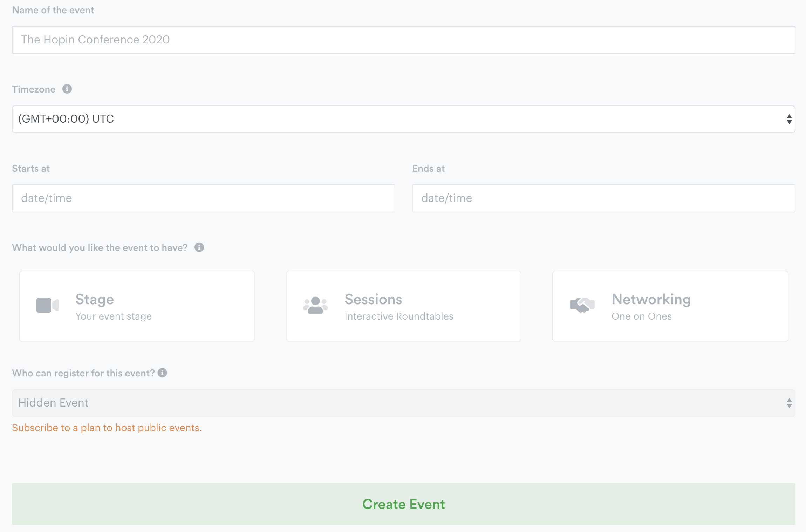Click info icon next to registration question
Viewport: 806px width, 532px height.
pyautogui.click(x=162, y=373)
